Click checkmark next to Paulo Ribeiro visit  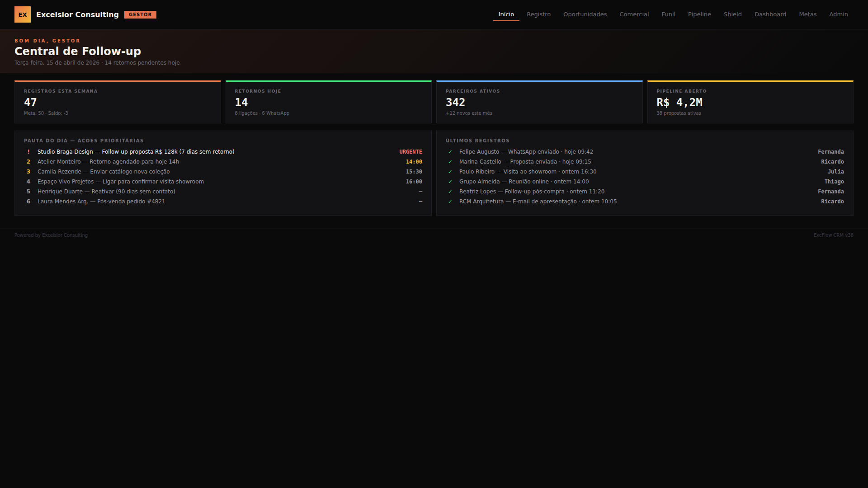tap(450, 172)
